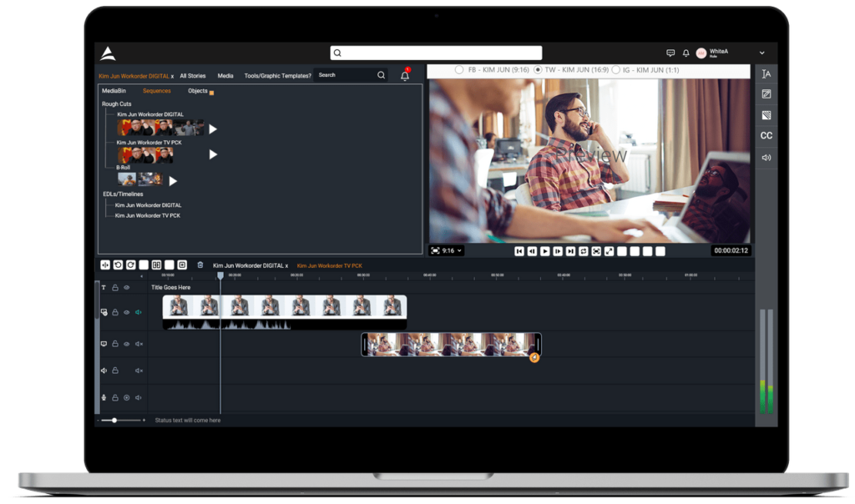The width and height of the screenshot is (855, 504).
Task: Toggle loop playback in the preview controls
Action: coord(584,251)
